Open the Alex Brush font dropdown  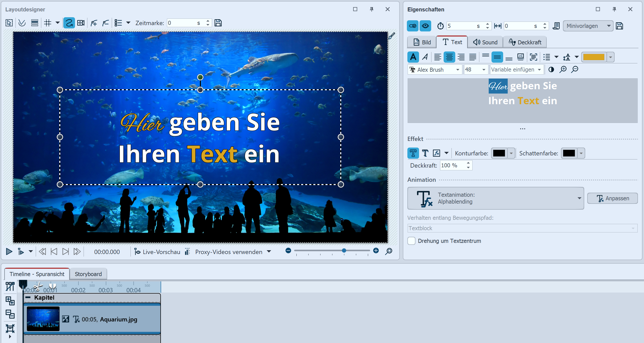click(x=457, y=70)
